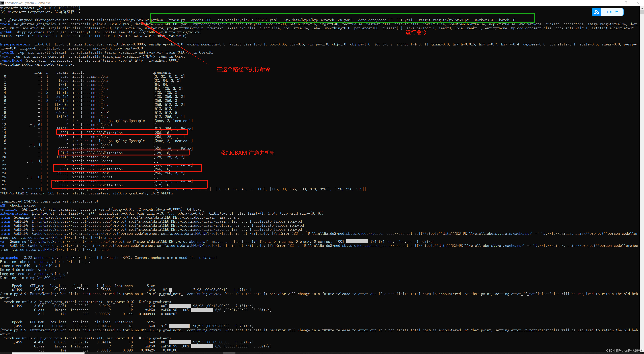This screenshot has height=354, width=644.
Task: Click 'Plotting labels to runs\train\exp5\labels.jpg' line
Action: pyautogui.click(x=48, y=262)
